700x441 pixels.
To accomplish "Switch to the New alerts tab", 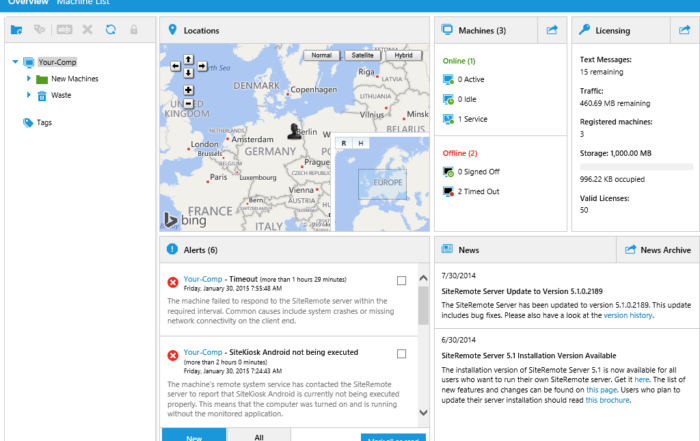I will coord(194,436).
